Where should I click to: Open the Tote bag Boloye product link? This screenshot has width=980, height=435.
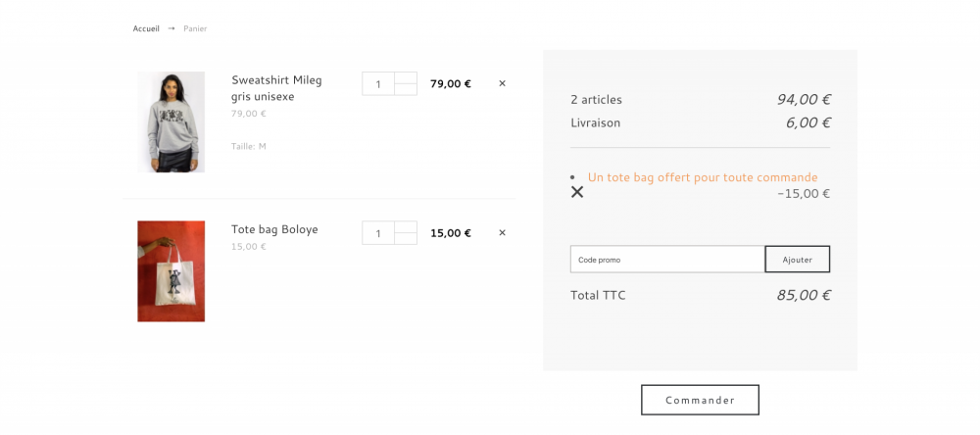274,229
